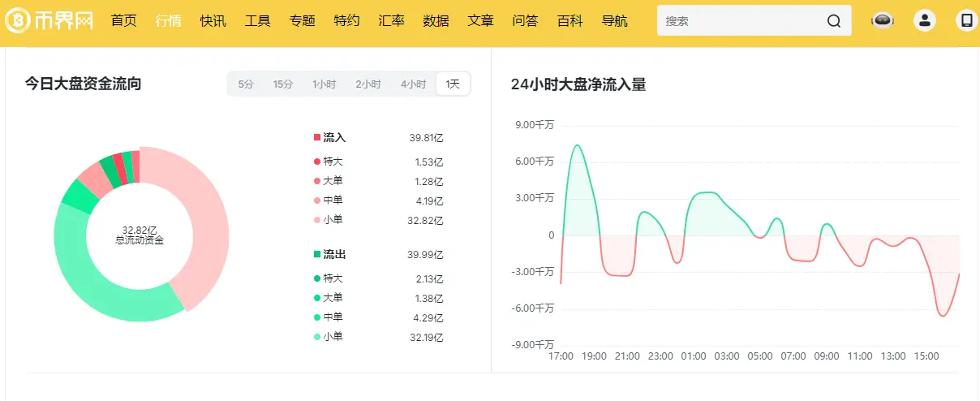Screen dimensions: 980x401
Task: Select the 1小时 time interval
Action: [324, 84]
